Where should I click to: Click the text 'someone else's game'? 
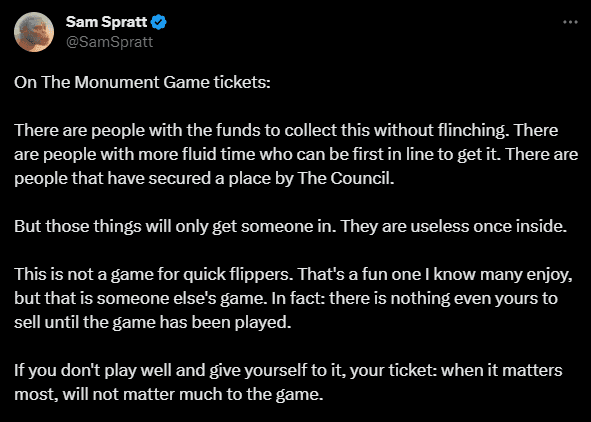(x=180, y=298)
